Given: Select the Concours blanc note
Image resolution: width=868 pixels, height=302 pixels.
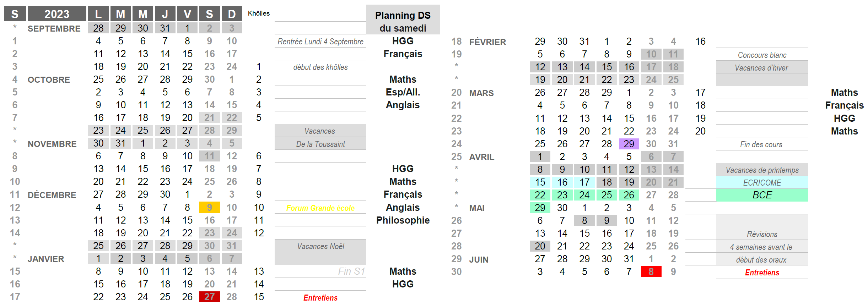Looking at the screenshot, I should tap(762, 55).
